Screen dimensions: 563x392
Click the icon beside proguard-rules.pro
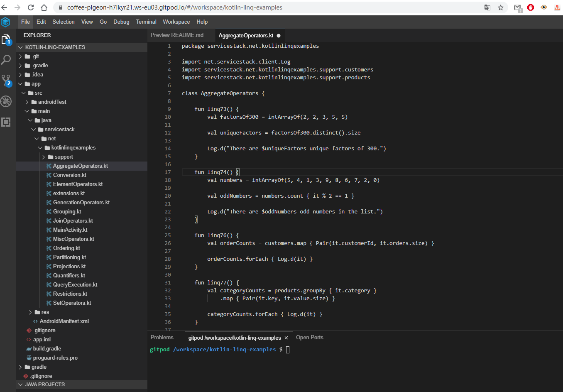(x=29, y=358)
